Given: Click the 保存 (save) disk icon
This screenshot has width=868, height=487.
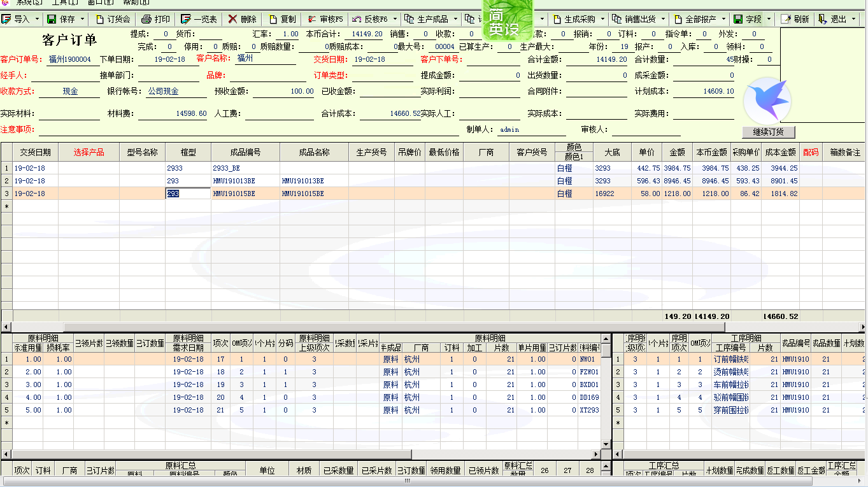Looking at the screenshot, I should click(x=52, y=19).
